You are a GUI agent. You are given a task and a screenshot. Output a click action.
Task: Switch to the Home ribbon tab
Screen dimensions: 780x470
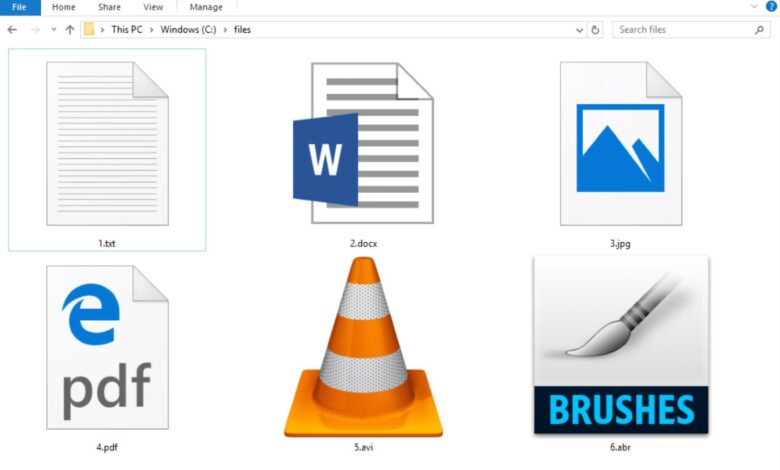tap(64, 7)
